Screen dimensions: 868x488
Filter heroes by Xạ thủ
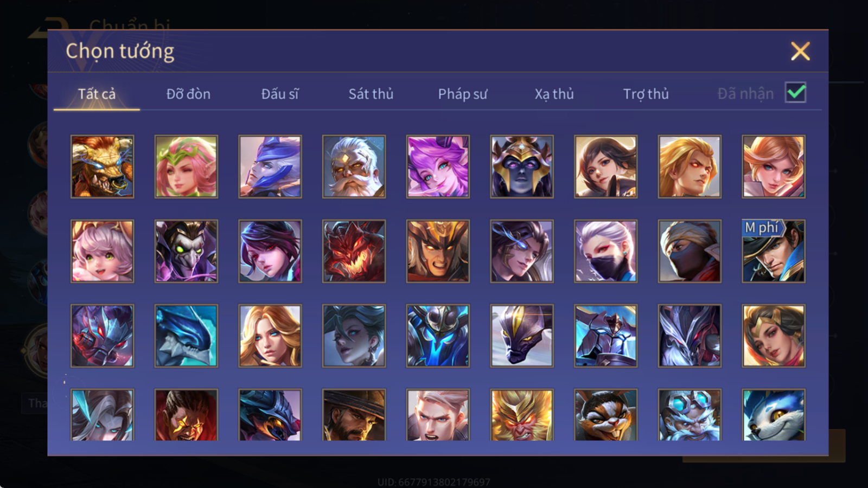(x=554, y=94)
